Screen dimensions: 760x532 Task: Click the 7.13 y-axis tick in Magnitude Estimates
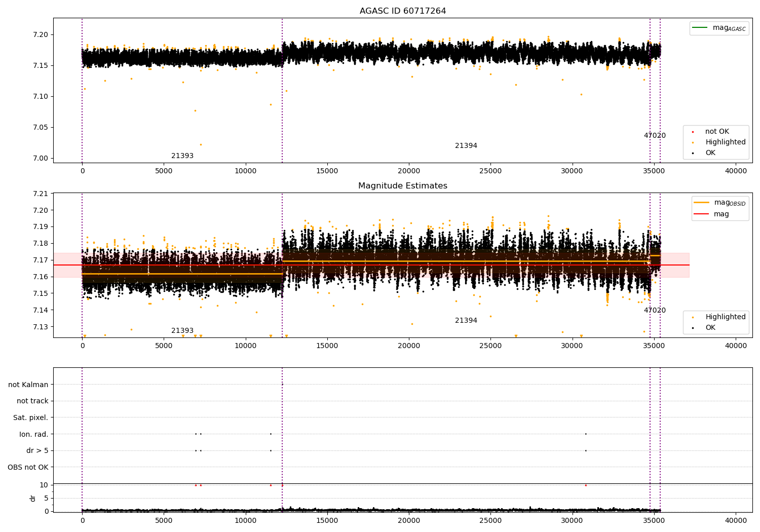point(41,327)
